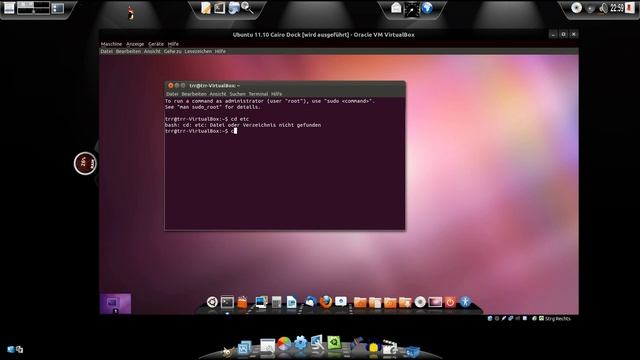Click the 'Strg Rechts' host key label
The width and height of the screenshot is (640, 360).
(558, 318)
